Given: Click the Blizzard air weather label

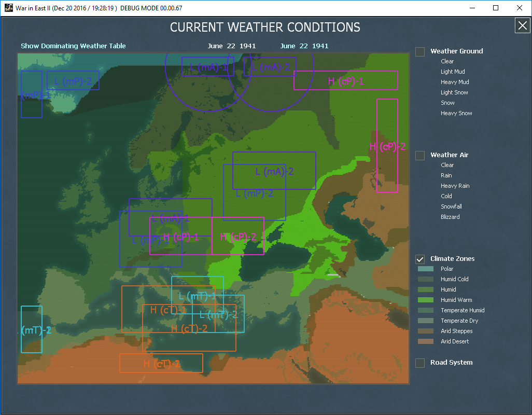Looking at the screenshot, I should click(450, 217).
